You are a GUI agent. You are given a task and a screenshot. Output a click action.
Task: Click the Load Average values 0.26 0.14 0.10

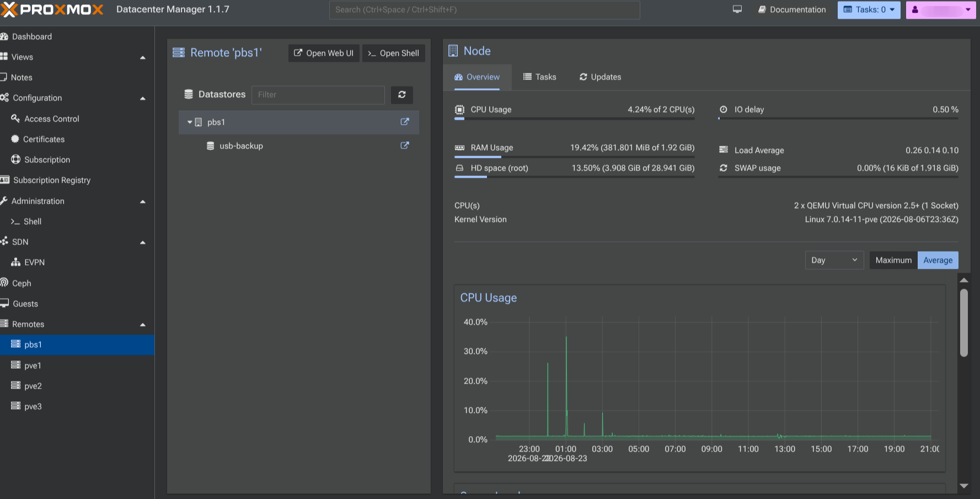[932, 150]
